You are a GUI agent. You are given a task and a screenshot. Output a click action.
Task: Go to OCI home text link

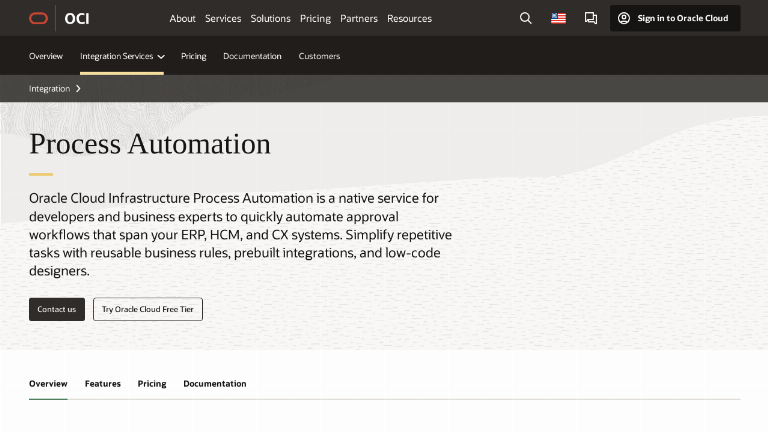point(77,19)
